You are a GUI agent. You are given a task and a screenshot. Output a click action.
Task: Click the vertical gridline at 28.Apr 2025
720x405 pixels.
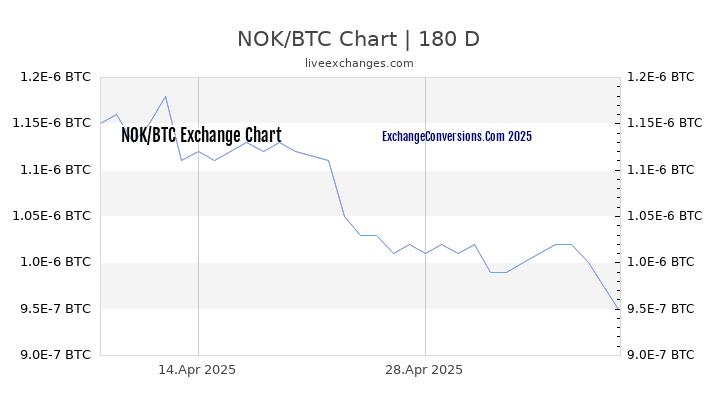(425, 216)
